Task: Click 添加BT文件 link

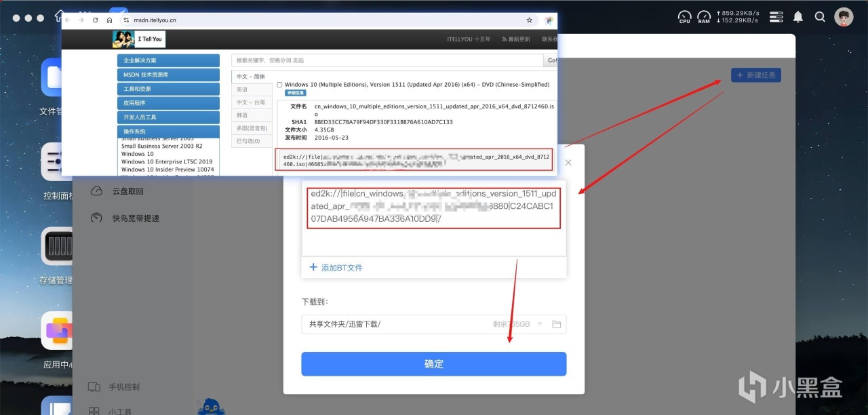Action: 336,267
